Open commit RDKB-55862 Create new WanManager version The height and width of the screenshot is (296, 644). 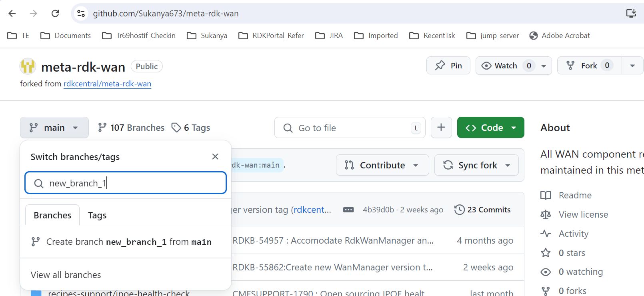point(332,267)
